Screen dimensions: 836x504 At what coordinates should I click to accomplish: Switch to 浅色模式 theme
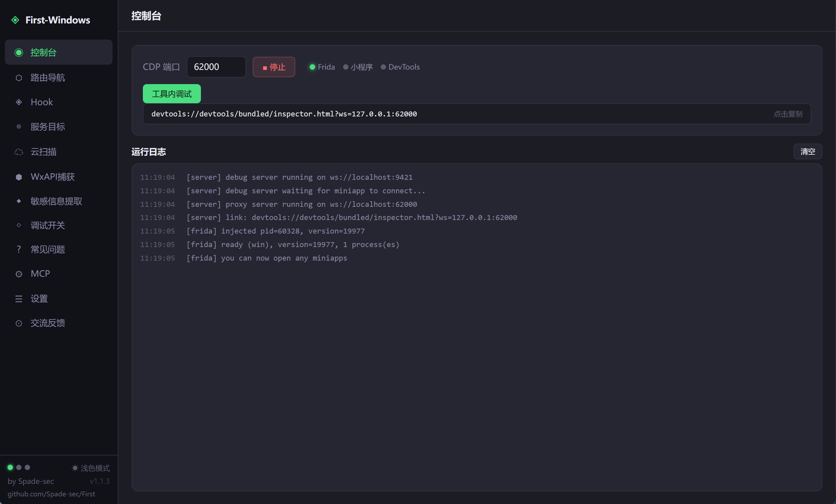point(91,468)
